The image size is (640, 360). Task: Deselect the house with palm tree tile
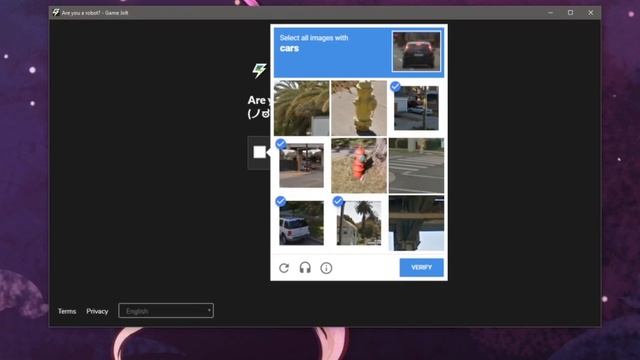coord(359,223)
